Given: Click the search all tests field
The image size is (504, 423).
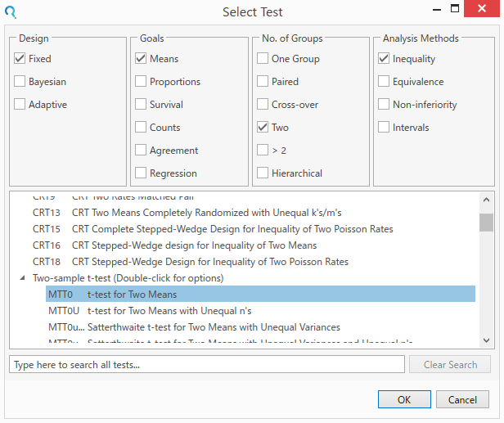Looking at the screenshot, I should click(206, 364).
